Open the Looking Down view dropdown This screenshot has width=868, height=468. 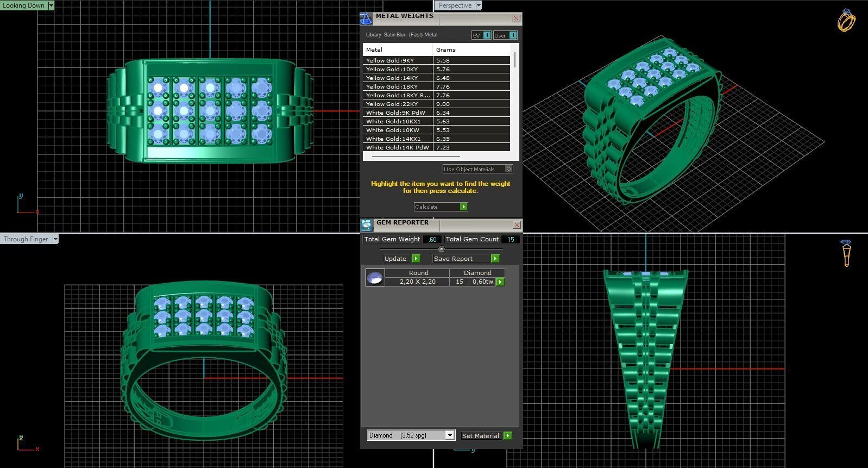click(x=51, y=5)
